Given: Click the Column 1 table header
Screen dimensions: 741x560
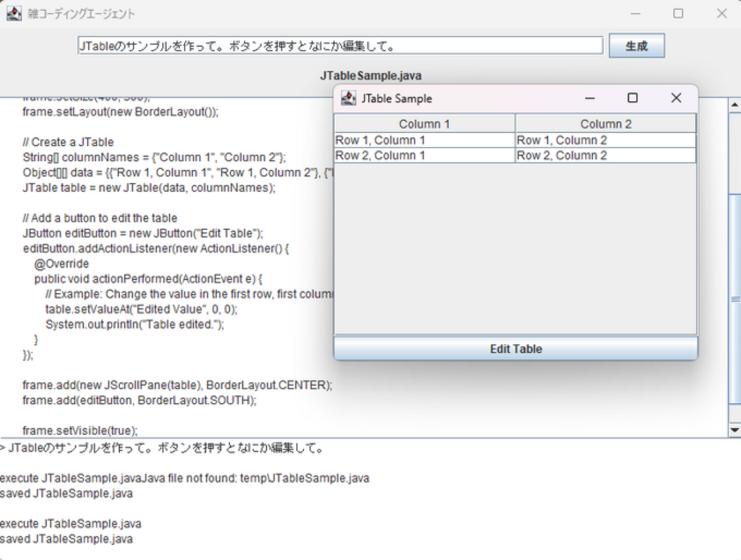Looking at the screenshot, I should pyautogui.click(x=425, y=124).
